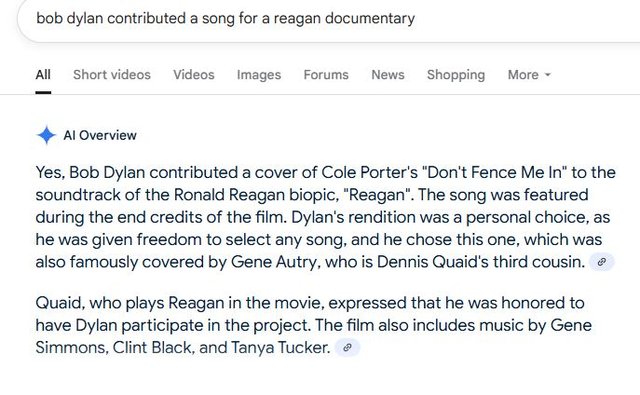Go to the Forums tab
This screenshot has height=395, width=640.
pos(326,75)
